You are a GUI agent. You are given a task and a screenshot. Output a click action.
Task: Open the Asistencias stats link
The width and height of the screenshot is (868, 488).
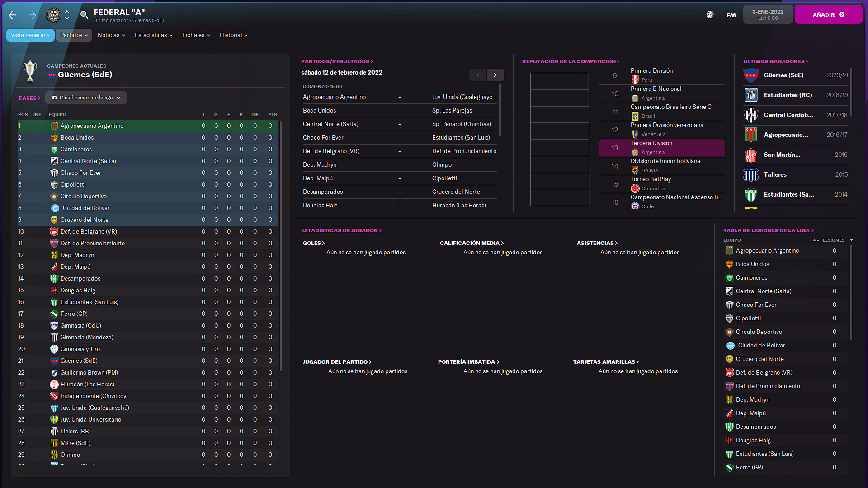point(597,243)
